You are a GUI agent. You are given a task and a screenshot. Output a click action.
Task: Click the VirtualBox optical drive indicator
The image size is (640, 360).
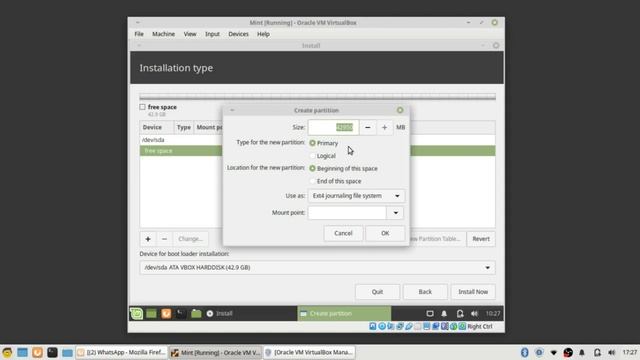(382, 326)
